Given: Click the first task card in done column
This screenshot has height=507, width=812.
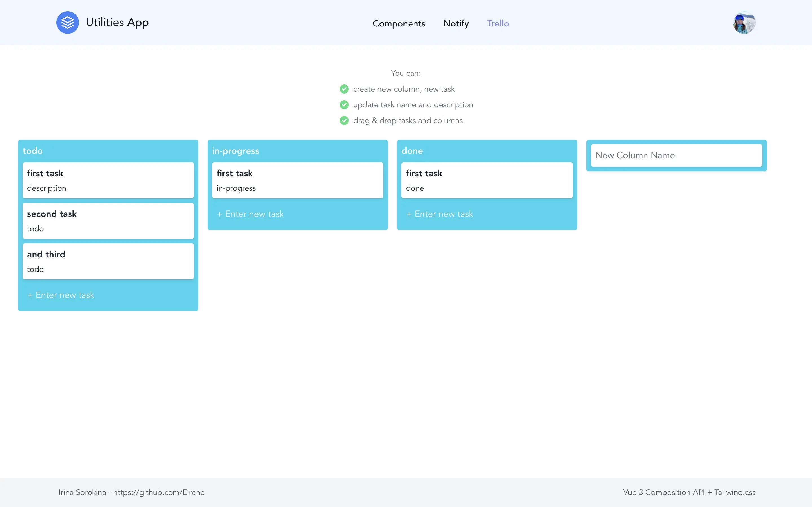Looking at the screenshot, I should [487, 180].
